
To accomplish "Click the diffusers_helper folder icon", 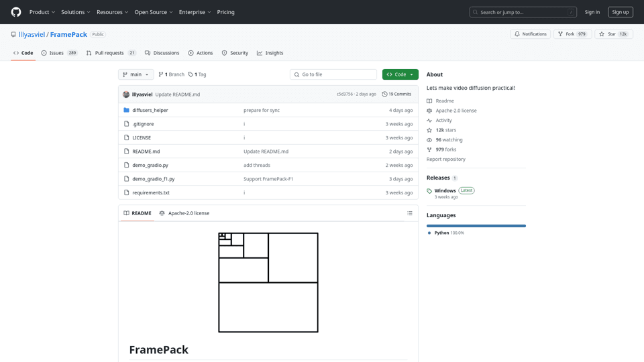I will tap(126, 110).
